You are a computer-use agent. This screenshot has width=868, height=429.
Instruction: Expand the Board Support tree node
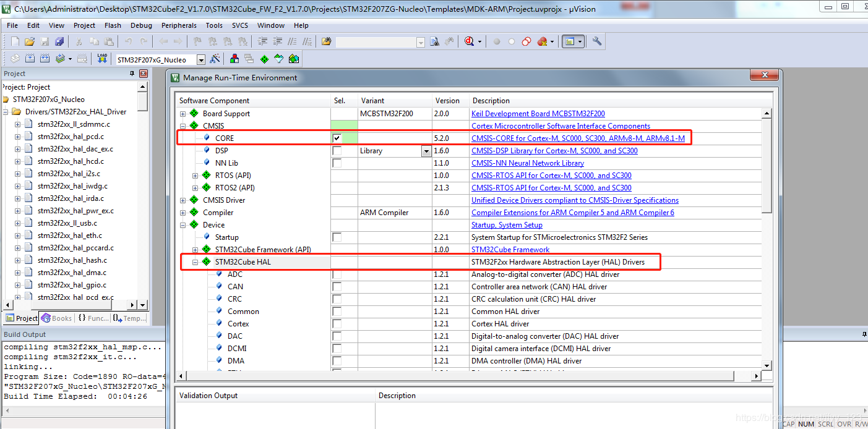183,114
